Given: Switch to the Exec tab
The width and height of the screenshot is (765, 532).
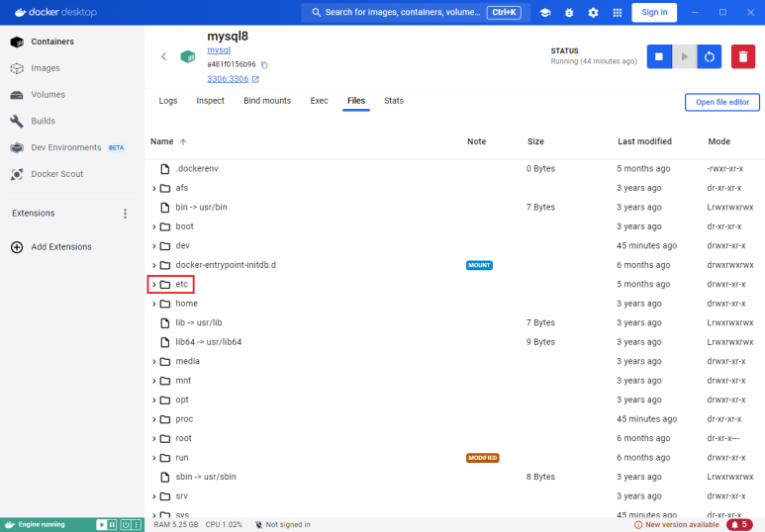Looking at the screenshot, I should (319, 101).
